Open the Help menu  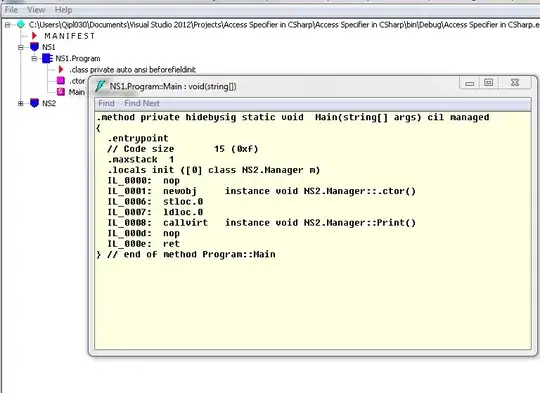point(63,10)
